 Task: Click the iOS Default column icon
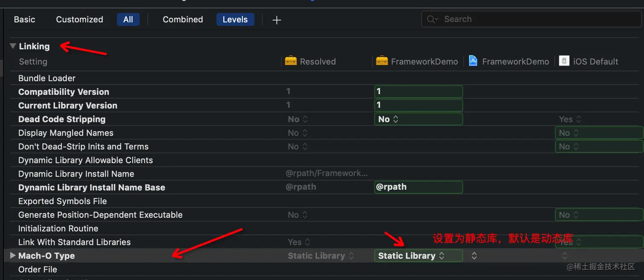click(564, 61)
